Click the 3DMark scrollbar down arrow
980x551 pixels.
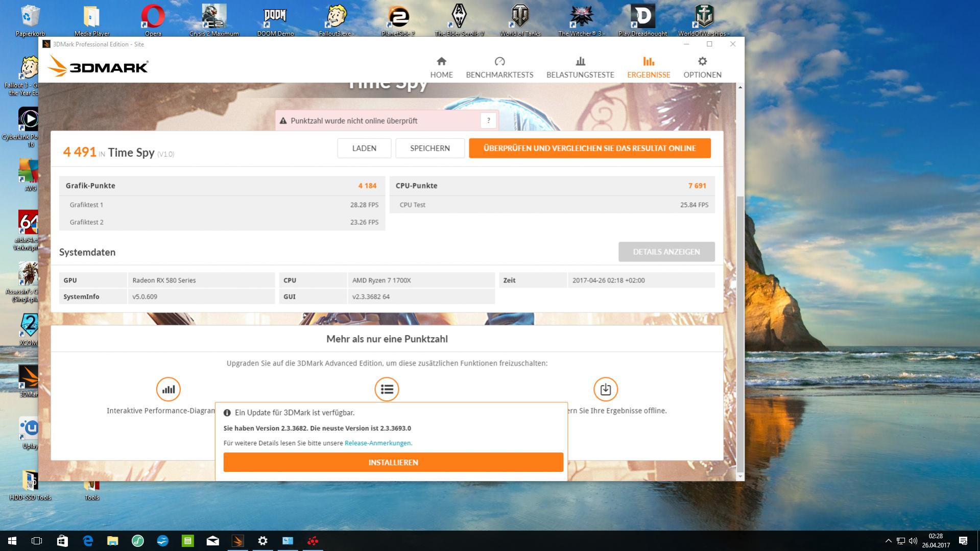pyautogui.click(x=740, y=476)
